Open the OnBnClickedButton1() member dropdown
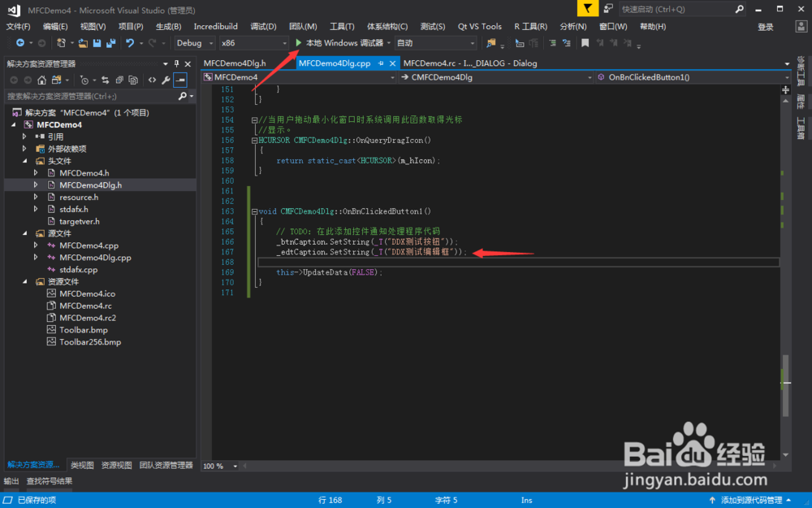812x508 pixels. [693, 77]
